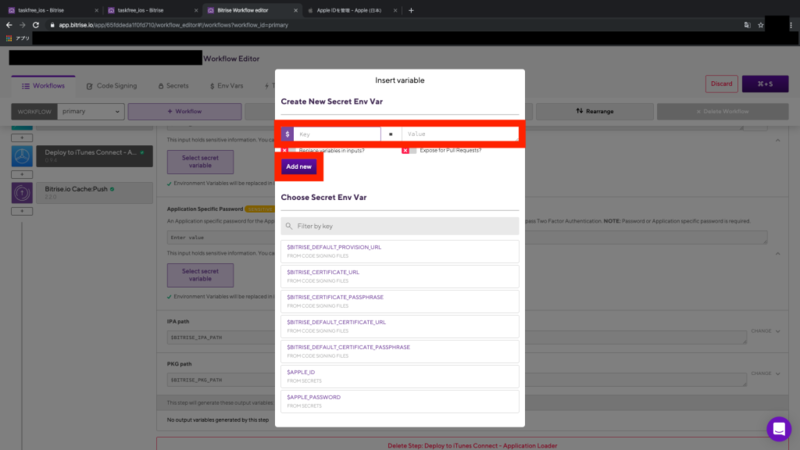800x450 pixels.
Task: Expand CHANGE on the PKG path row
Action: (765, 373)
